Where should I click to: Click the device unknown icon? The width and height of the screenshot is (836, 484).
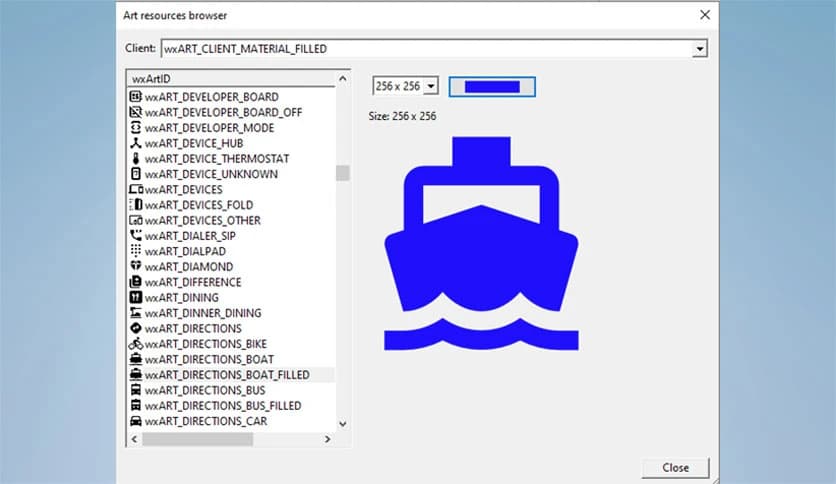pos(136,174)
